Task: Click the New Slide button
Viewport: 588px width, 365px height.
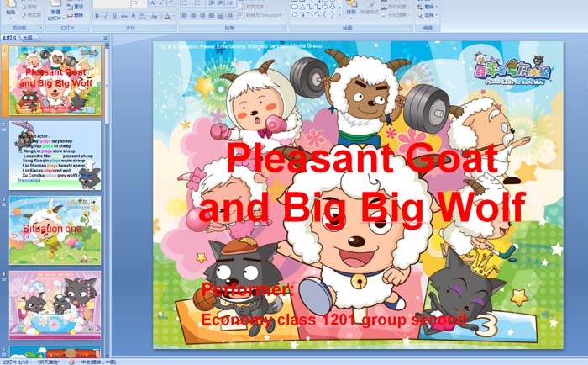Action: click(x=56, y=11)
